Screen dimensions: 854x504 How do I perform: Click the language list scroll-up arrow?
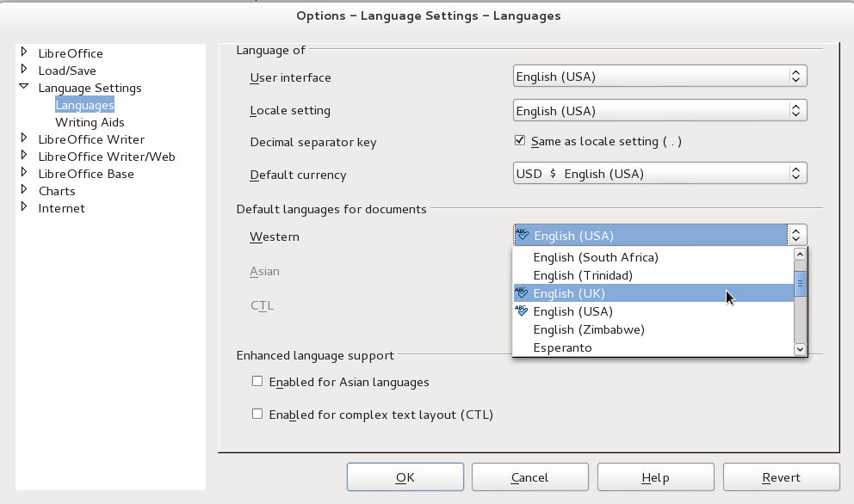(800, 255)
